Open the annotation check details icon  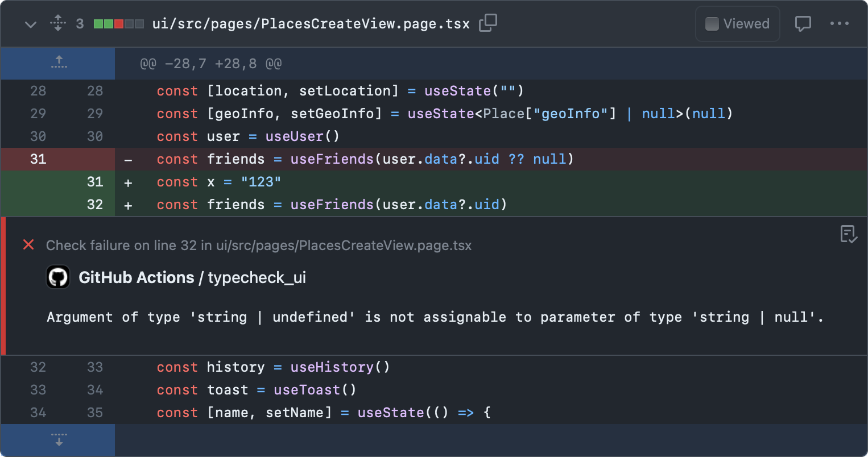(849, 234)
